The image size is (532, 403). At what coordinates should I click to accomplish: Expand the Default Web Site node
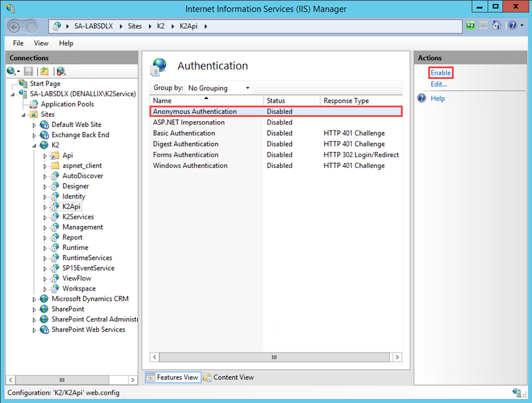(34, 125)
